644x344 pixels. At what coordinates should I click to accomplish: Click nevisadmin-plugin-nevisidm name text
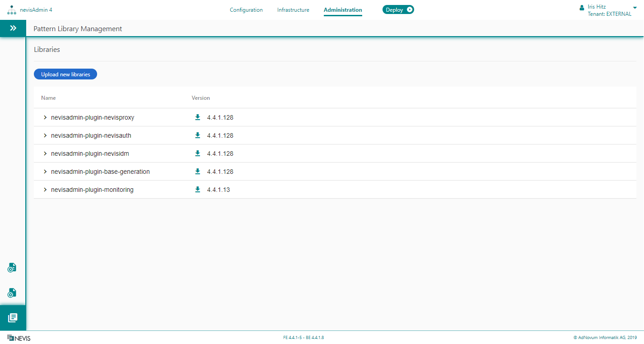pos(90,153)
